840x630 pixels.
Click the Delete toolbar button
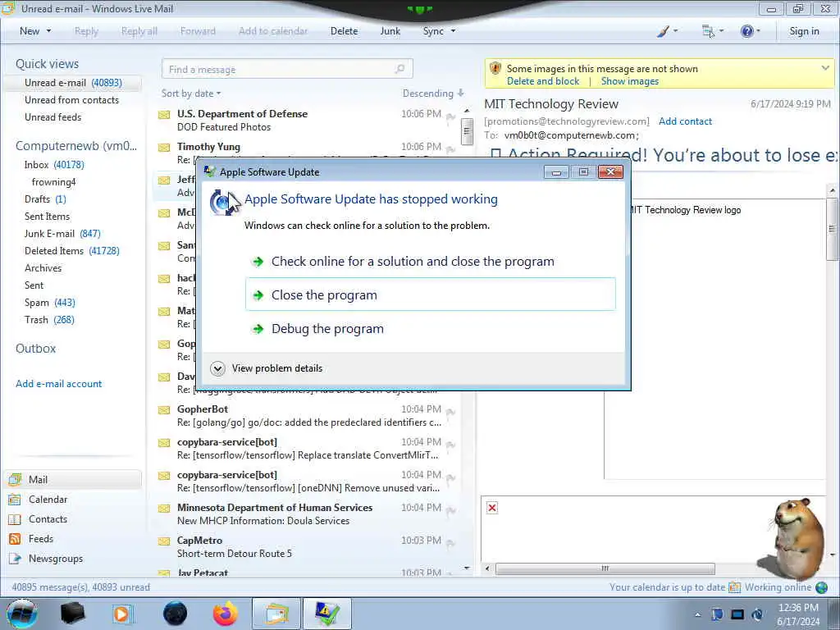tap(344, 31)
